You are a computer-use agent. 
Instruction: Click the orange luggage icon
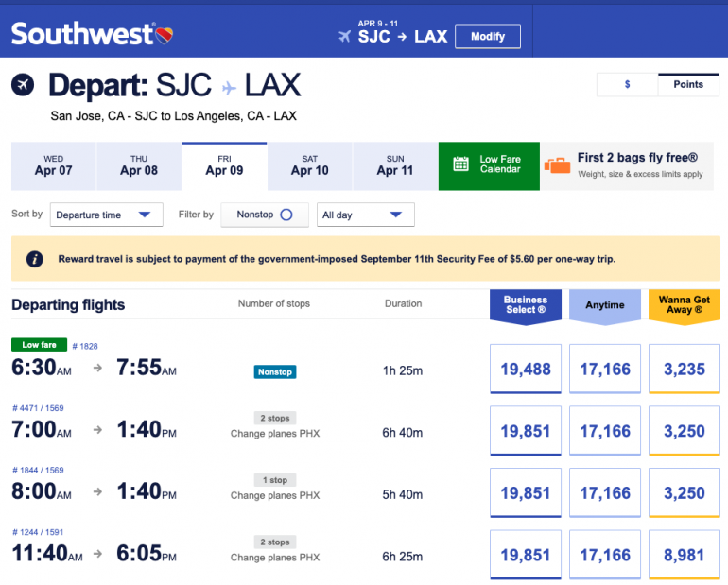[x=558, y=165]
